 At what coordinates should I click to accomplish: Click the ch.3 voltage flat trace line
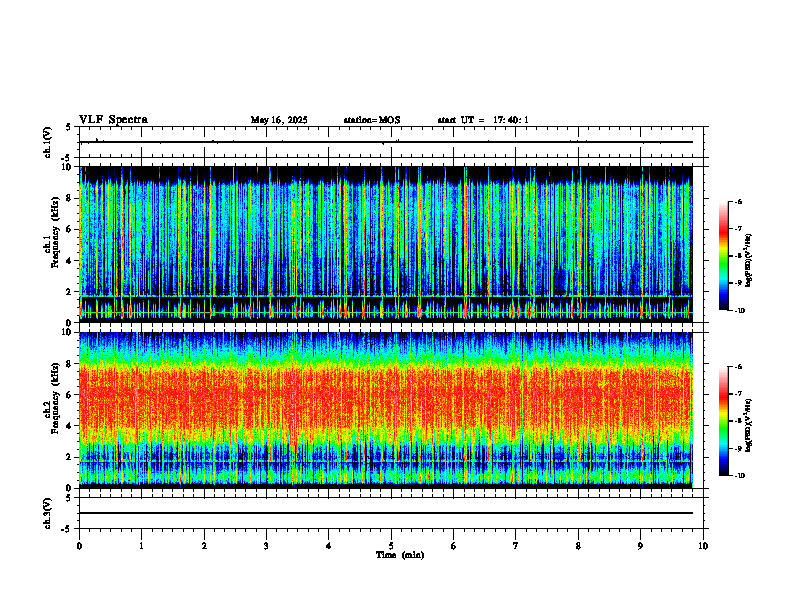click(386, 513)
